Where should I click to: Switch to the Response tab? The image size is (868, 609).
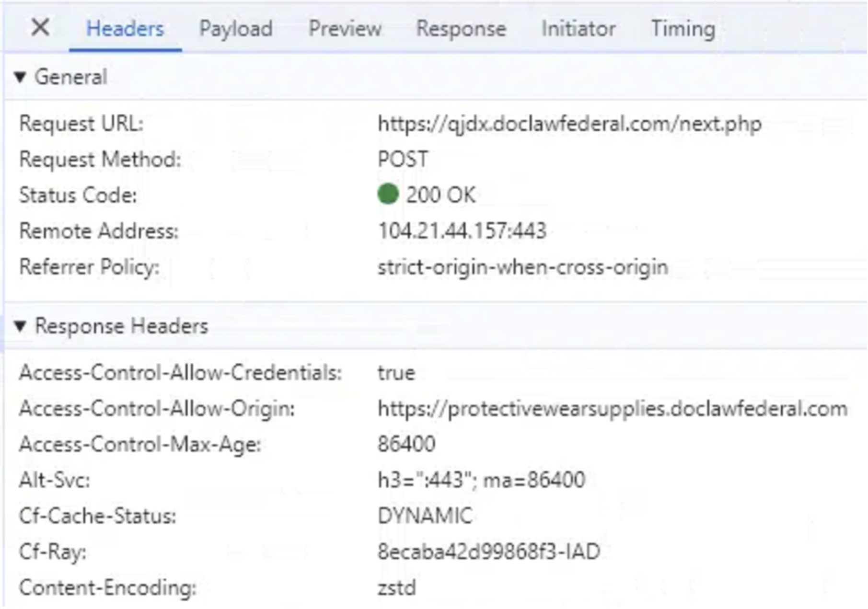[461, 29]
